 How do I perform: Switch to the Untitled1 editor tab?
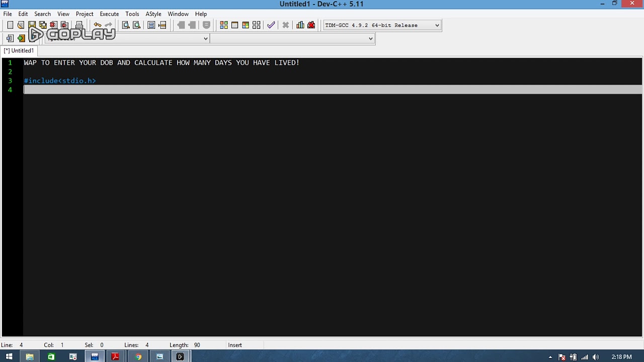click(19, 51)
